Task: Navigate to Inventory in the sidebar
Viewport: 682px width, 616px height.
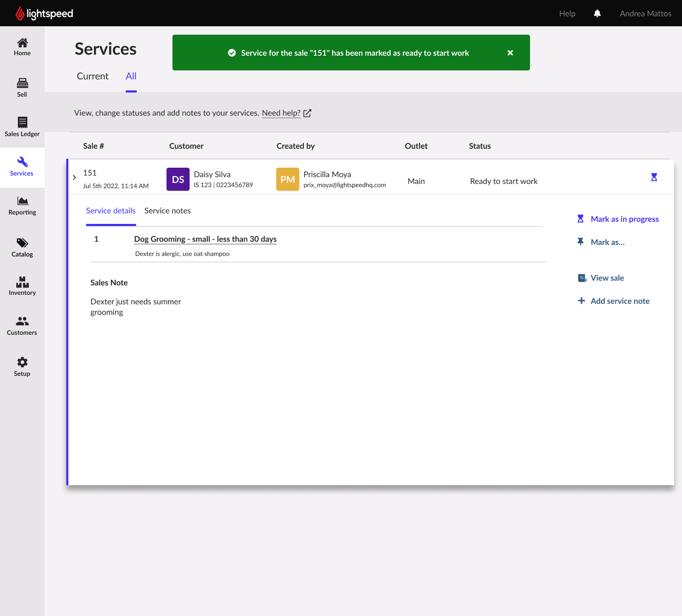Action: point(22,286)
